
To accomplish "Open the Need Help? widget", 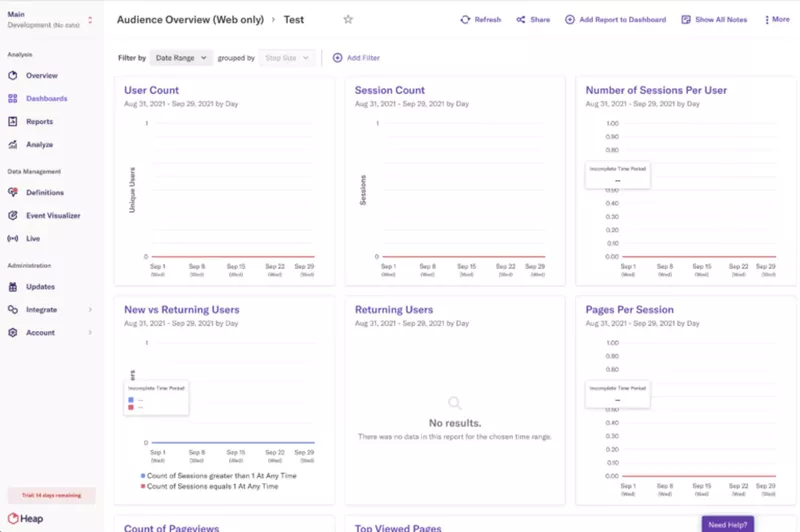I will click(727, 524).
